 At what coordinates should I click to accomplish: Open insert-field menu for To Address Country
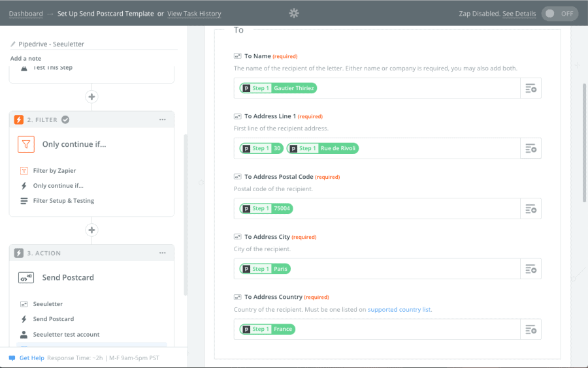coord(531,330)
